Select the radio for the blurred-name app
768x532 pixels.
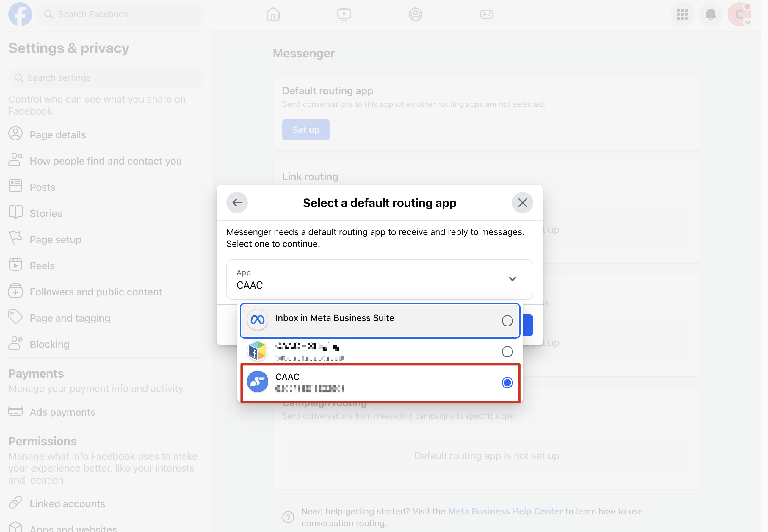(507, 351)
